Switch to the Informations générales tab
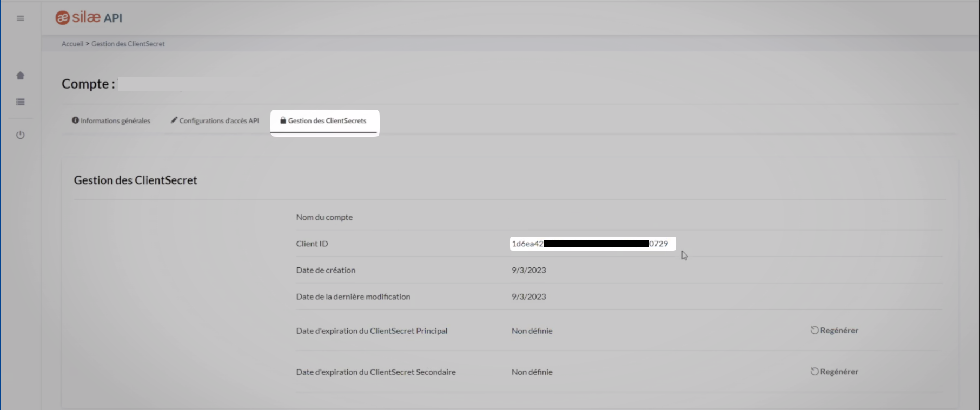The height and width of the screenshot is (410, 980). click(115, 121)
